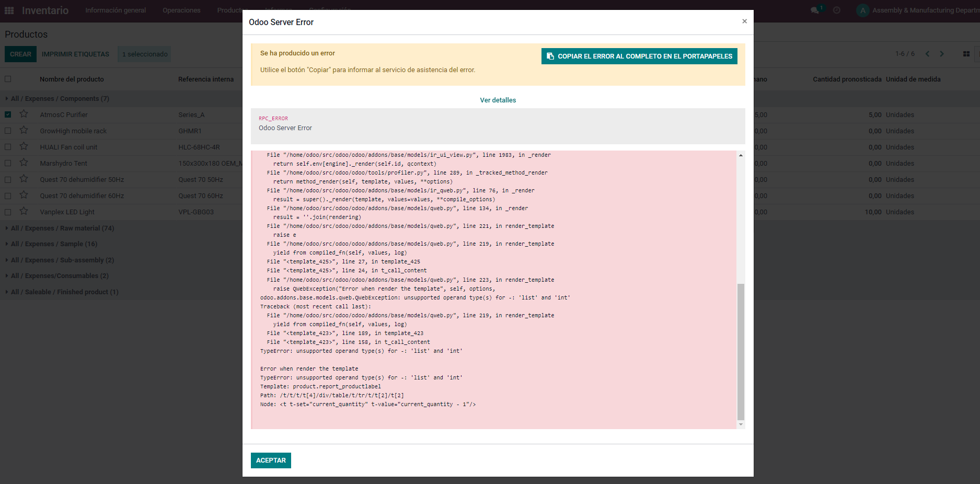Open the Información general menu
980x484 pixels.
pyautogui.click(x=116, y=10)
